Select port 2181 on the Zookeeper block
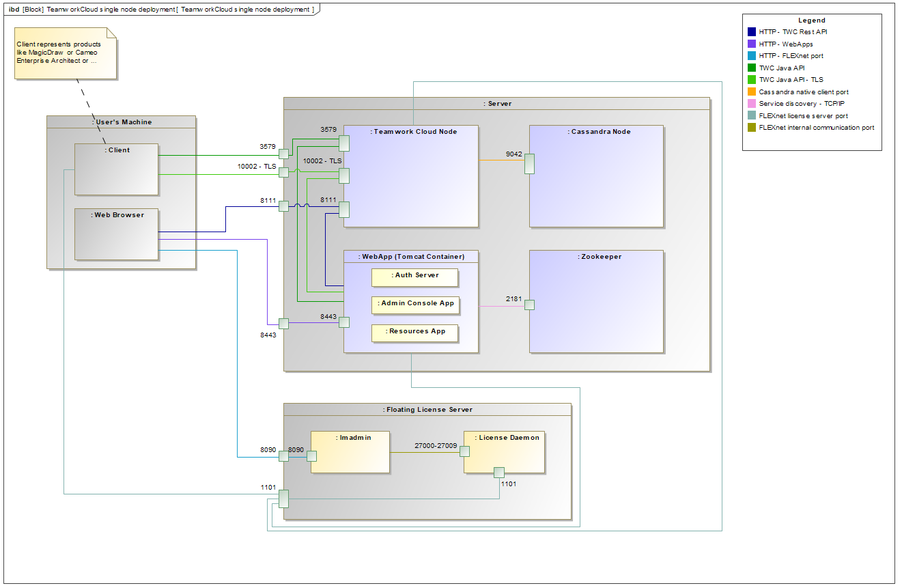The image size is (902, 588). coord(529,305)
